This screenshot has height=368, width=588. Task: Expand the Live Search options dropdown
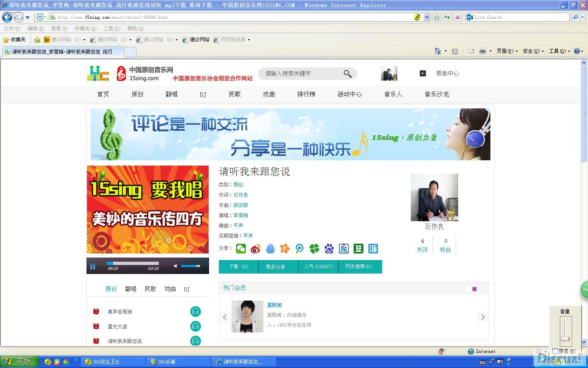pyautogui.click(x=583, y=17)
